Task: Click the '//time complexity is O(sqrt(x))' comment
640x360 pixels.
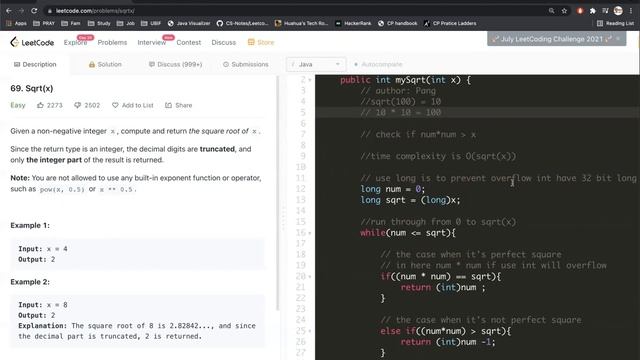Action: 438,156
